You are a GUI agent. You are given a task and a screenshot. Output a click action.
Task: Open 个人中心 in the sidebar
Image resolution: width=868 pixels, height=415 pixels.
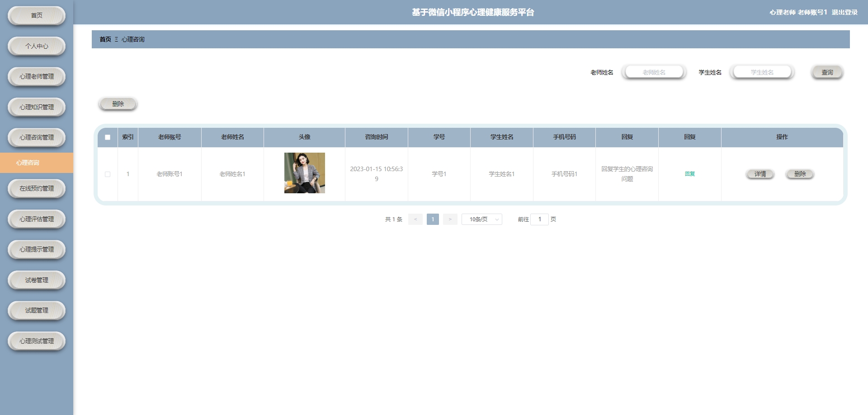pyautogui.click(x=37, y=46)
